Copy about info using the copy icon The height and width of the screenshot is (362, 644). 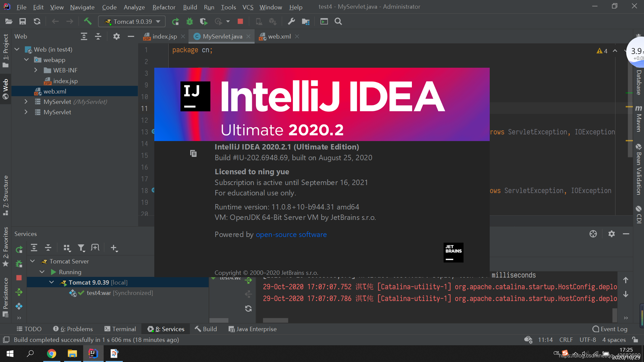193,154
